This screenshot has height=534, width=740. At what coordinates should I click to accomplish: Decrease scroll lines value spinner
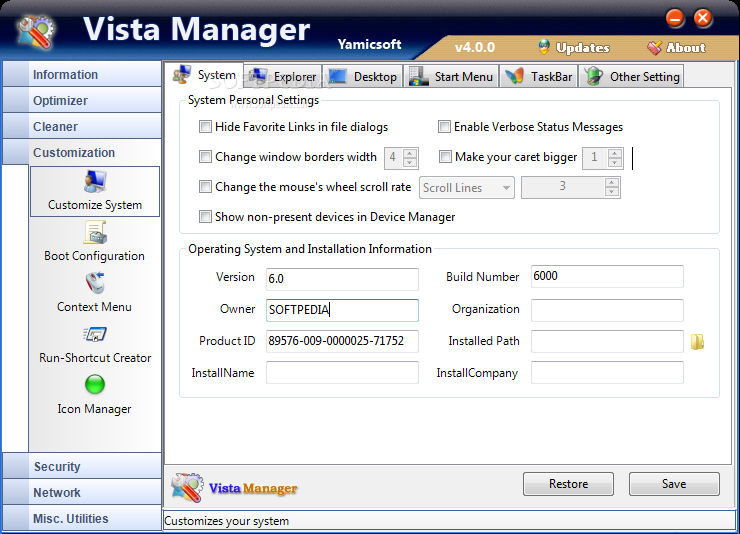coord(612,192)
